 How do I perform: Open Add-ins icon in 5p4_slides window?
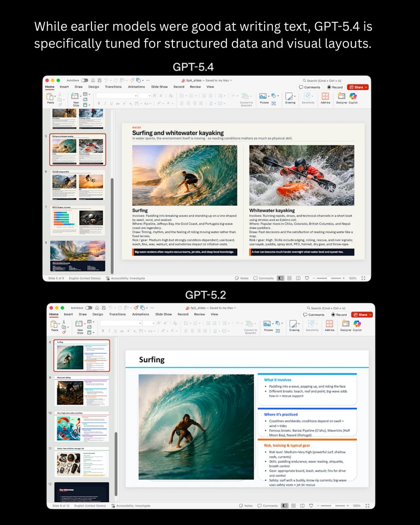325,96
